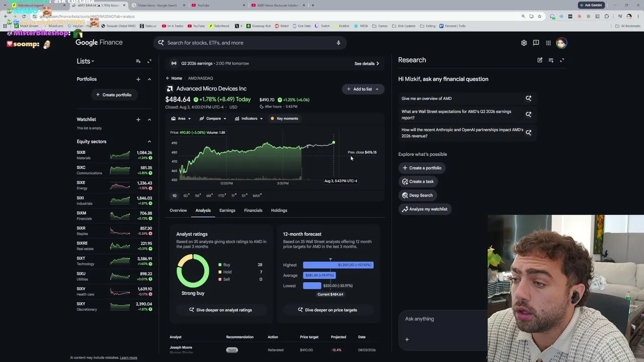Open Google Finance settings gear
The height and width of the screenshot is (362, 644).
click(x=524, y=43)
